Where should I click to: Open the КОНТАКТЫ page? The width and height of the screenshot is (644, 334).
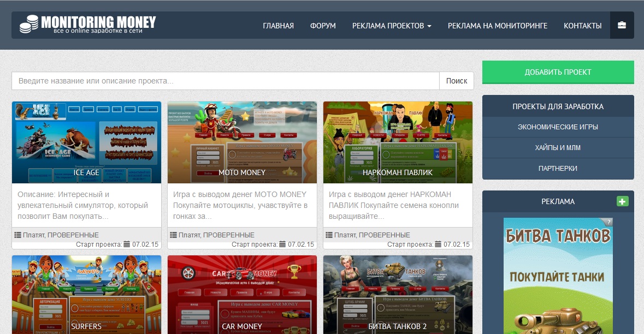click(x=582, y=26)
